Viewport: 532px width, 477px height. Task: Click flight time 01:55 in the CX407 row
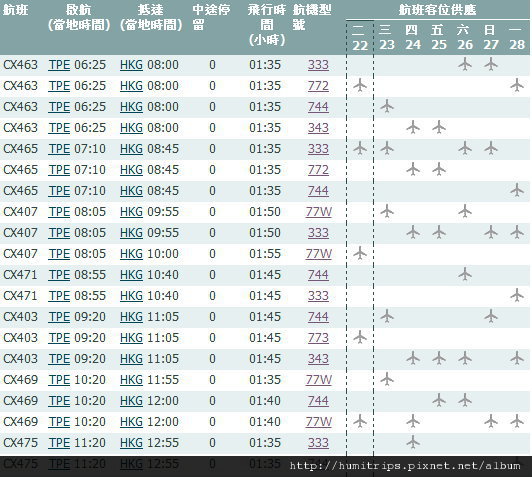pyautogui.click(x=265, y=254)
